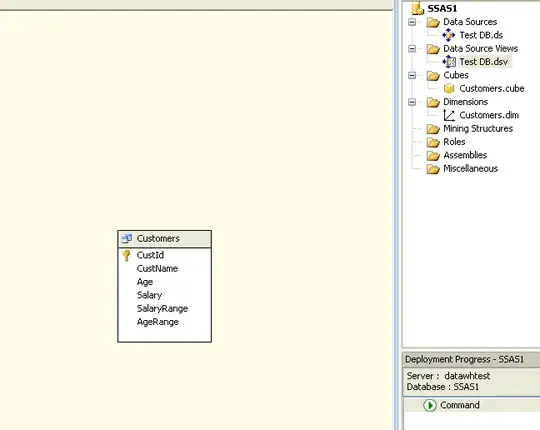Collapse the Cubes node
Screen dimensions: 540x430
[412, 75]
